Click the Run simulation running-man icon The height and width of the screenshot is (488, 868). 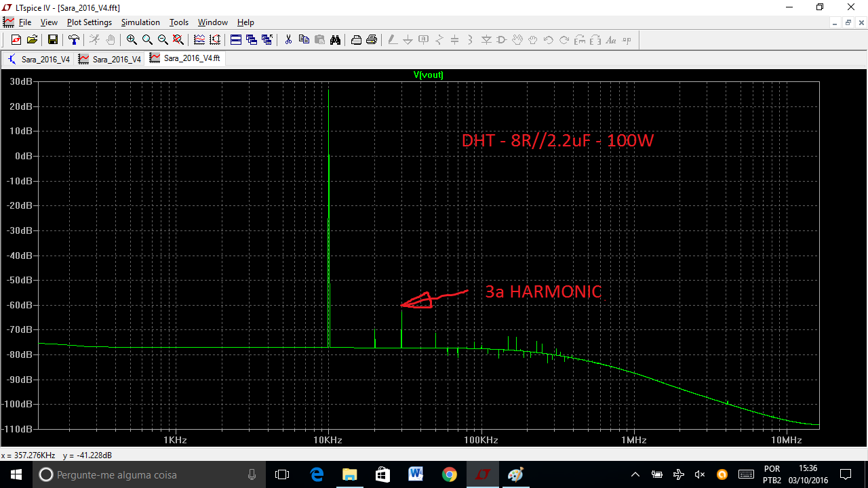point(95,40)
